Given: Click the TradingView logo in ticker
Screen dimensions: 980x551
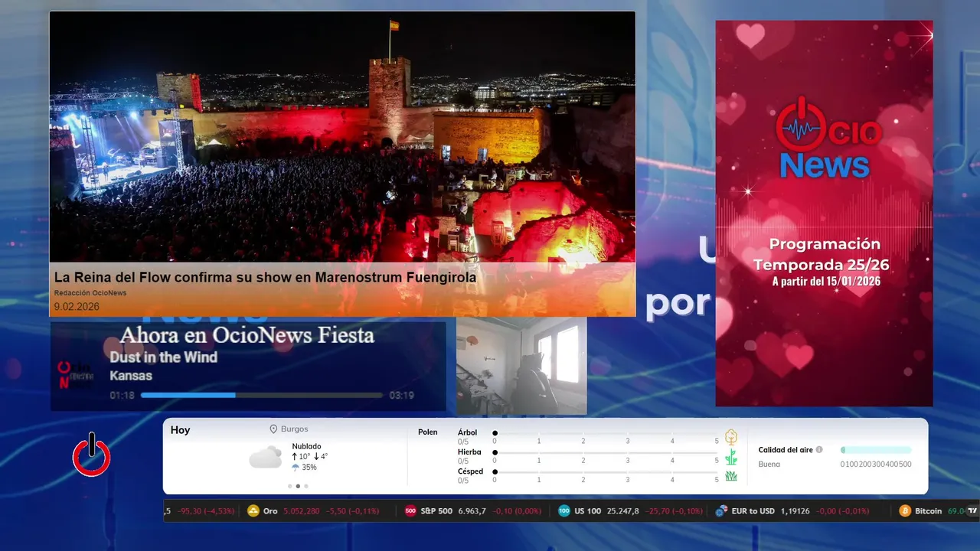Looking at the screenshot, I should [972, 511].
